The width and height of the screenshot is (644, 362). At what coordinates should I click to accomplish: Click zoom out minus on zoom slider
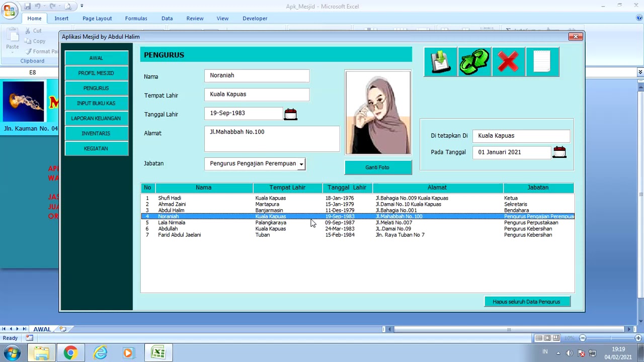click(583, 338)
